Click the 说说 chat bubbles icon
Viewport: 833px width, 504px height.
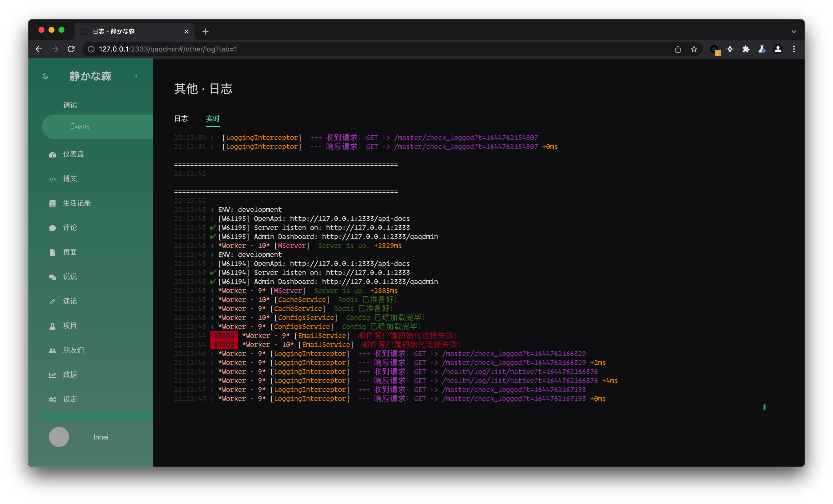(52, 277)
